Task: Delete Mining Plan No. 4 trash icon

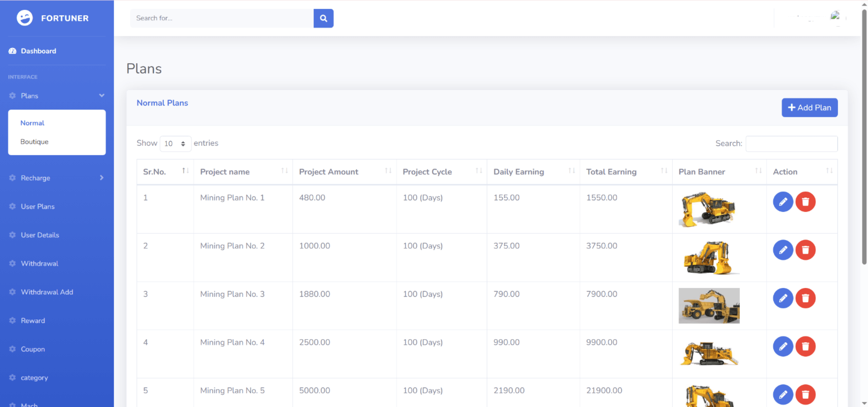Action: pyautogui.click(x=805, y=347)
